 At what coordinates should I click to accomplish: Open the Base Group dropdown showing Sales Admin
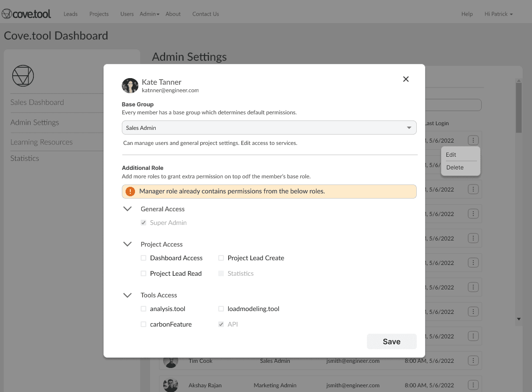[x=269, y=128]
